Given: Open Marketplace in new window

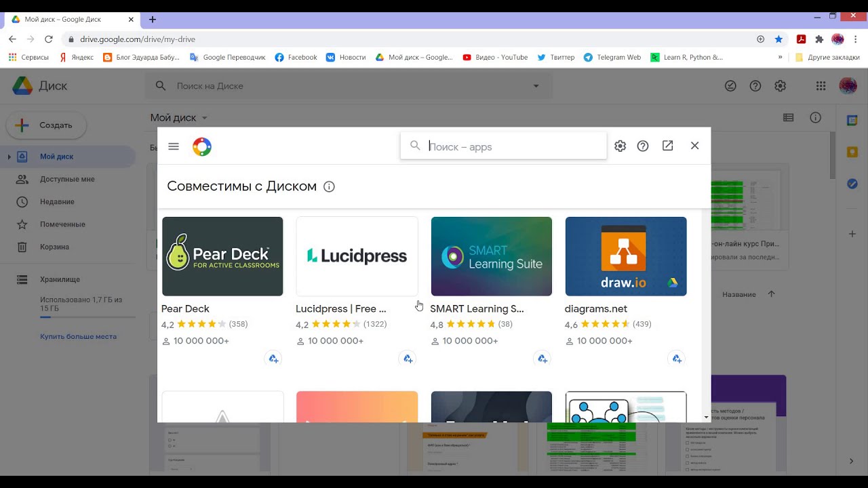Looking at the screenshot, I should pyautogui.click(x=668, y=146).
